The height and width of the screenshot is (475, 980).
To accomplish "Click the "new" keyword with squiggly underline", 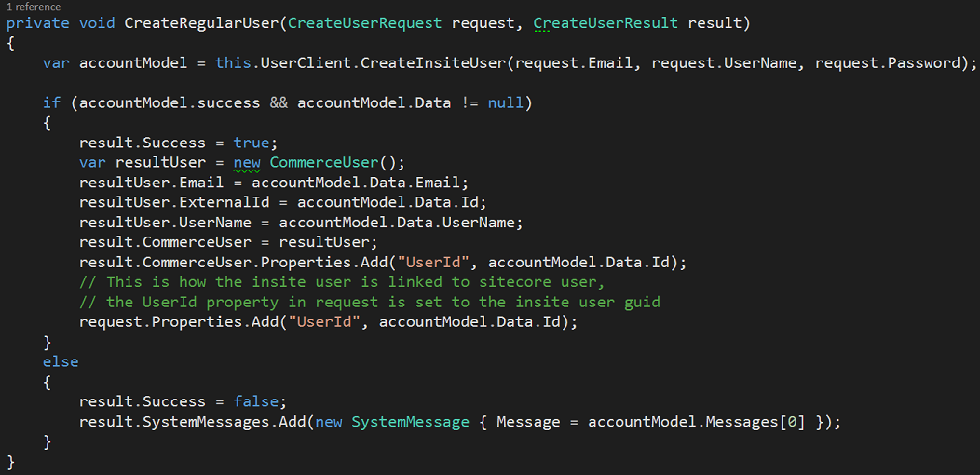I will [x=247, y=162].
